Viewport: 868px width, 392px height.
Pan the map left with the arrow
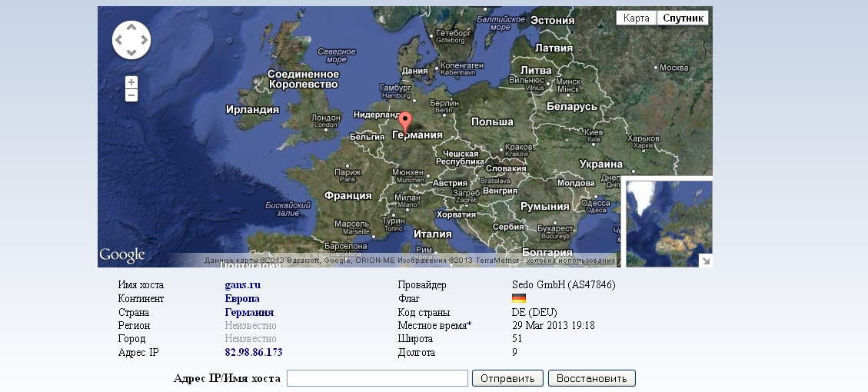click(x=118, y=40)
